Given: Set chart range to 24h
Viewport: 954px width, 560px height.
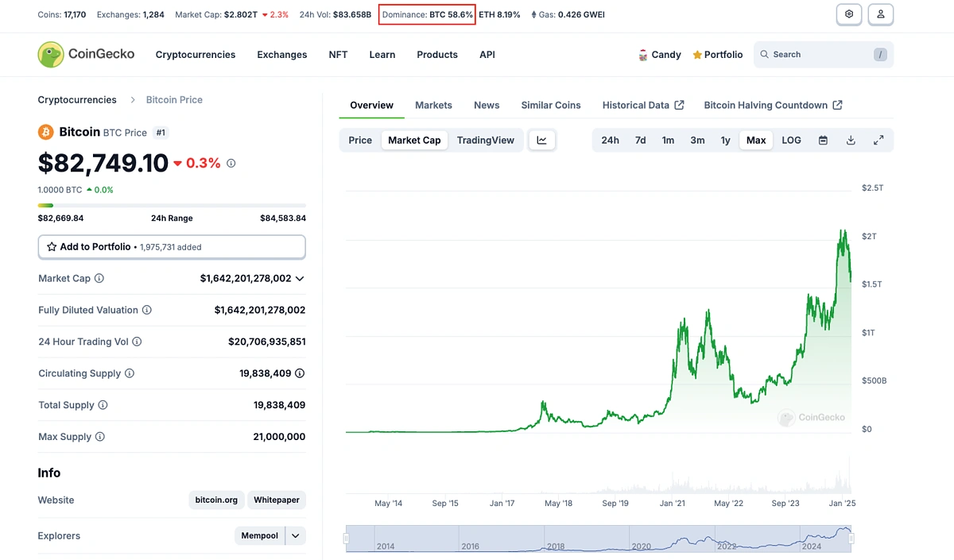Looking at the screenshot, I should pos(610,140).
